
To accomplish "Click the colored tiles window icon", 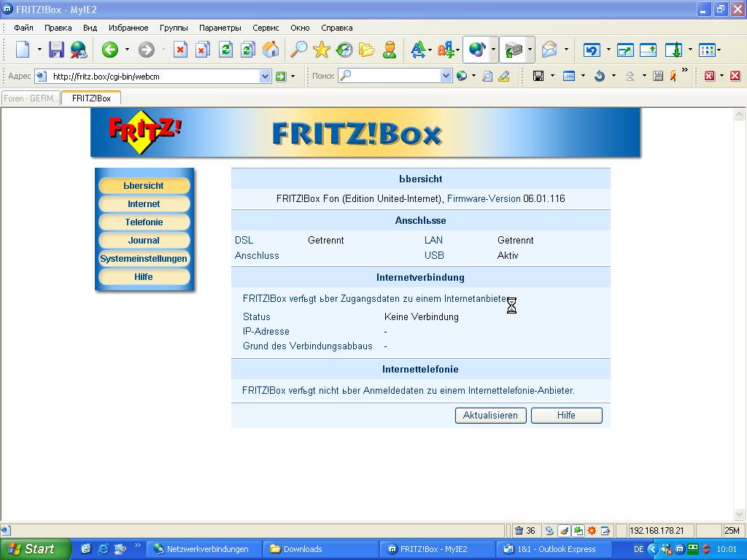I will (x=707, y=50).
